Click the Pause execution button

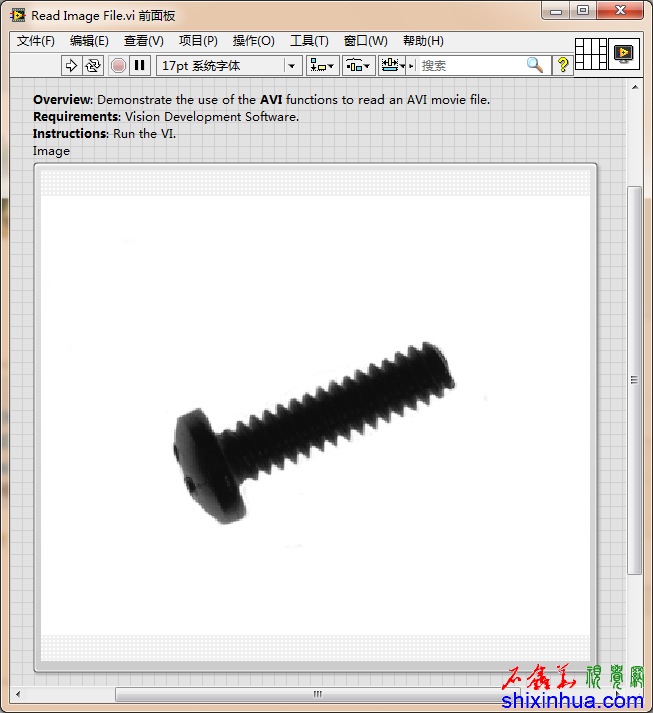pos(140,65)
